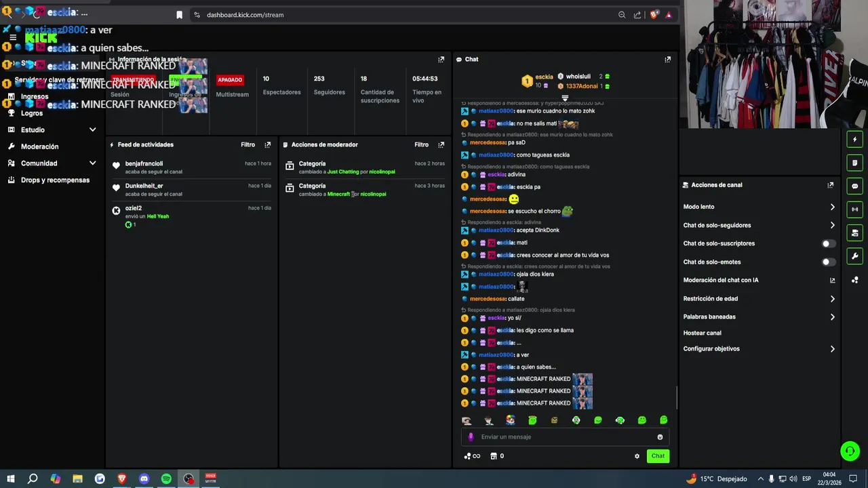Screen dimensions: 868x488
Task: Insert the rainbow-hair emote
Action: (510, 420)
